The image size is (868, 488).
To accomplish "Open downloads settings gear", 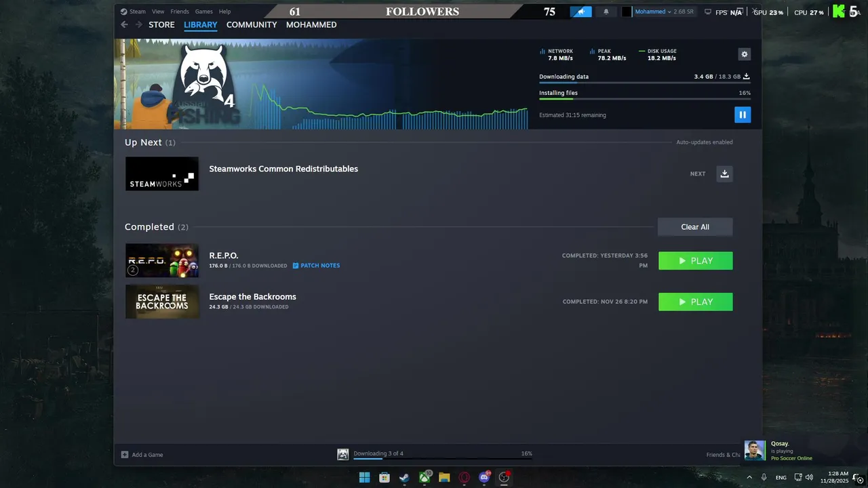I will (x=745, y=54).
